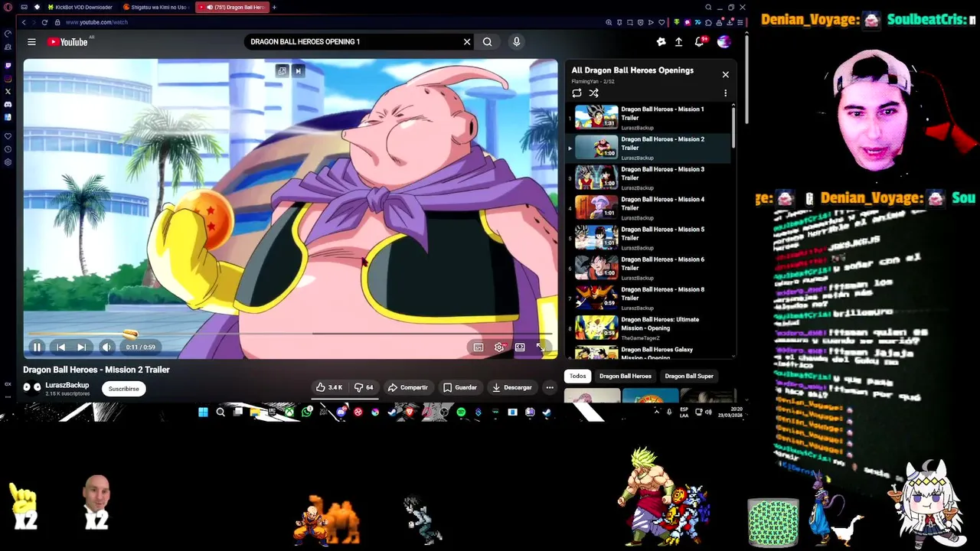Play Dragon Ball Heroes - Mission 3 Trailer
The width and height of the screenshot is (980, 551).
coord(649,178)
